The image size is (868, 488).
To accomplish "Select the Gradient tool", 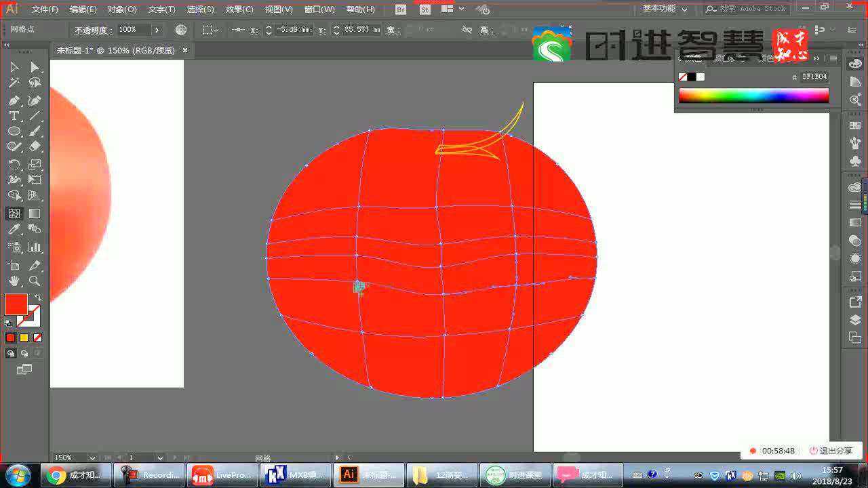I will coord(35,213).
